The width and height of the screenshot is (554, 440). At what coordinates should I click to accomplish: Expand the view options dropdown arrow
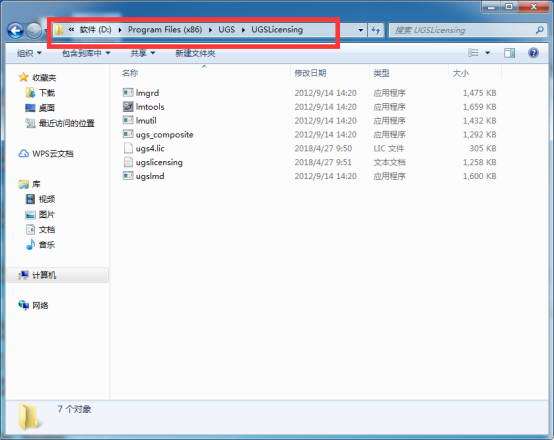click(x=488, y=53)
